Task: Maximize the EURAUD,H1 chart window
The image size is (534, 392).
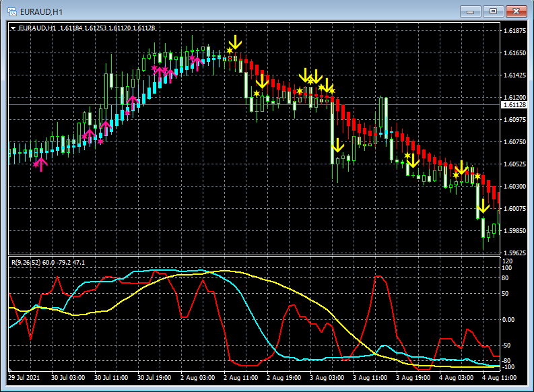Action: point(494,11)
